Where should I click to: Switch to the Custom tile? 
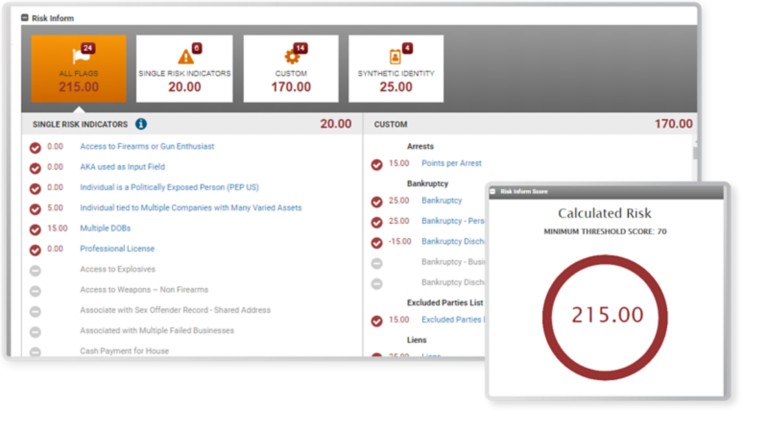point(291,69)
